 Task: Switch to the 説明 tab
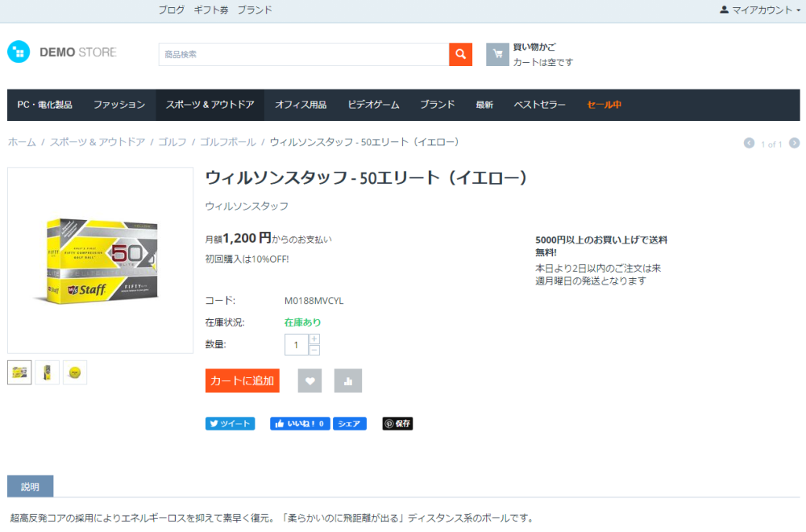point(31,486)
